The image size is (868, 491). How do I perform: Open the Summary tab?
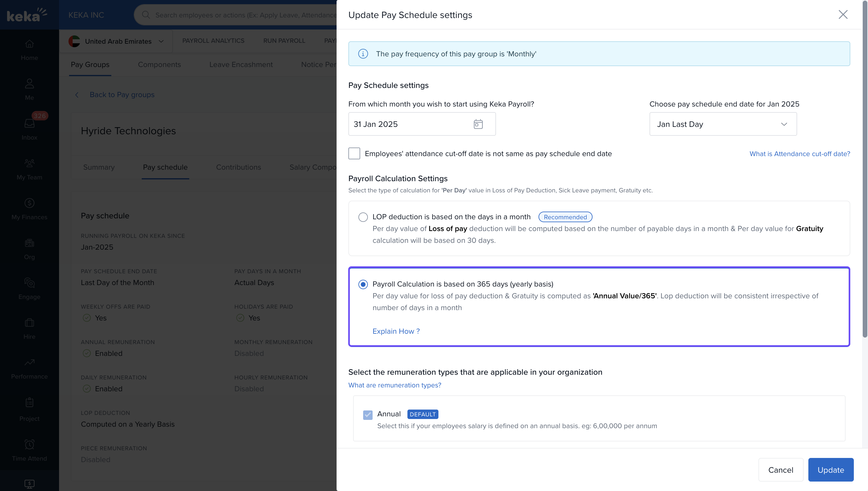(99, 167)
